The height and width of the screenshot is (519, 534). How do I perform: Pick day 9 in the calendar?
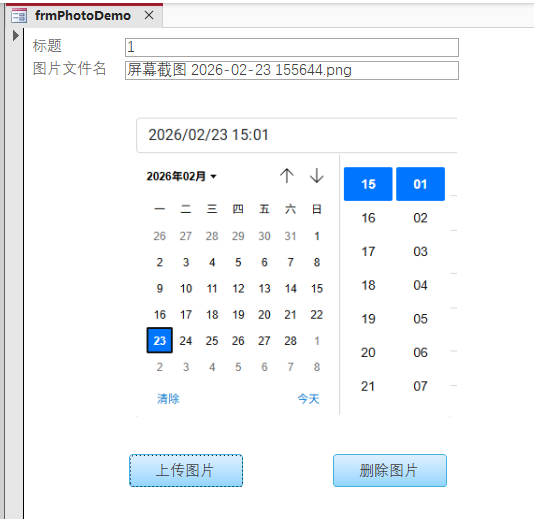point(160,288)
